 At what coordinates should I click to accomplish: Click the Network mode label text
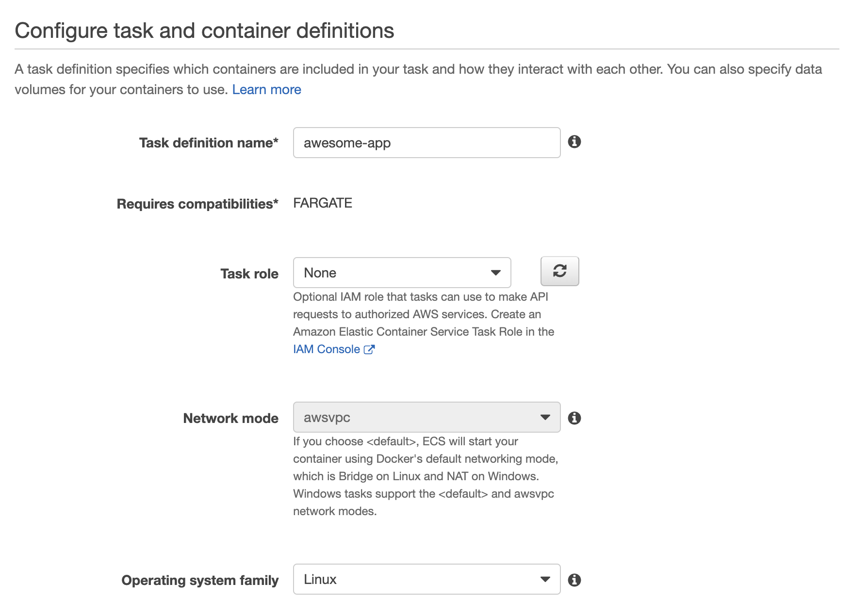pyautogui.click(x=230, y=418)
